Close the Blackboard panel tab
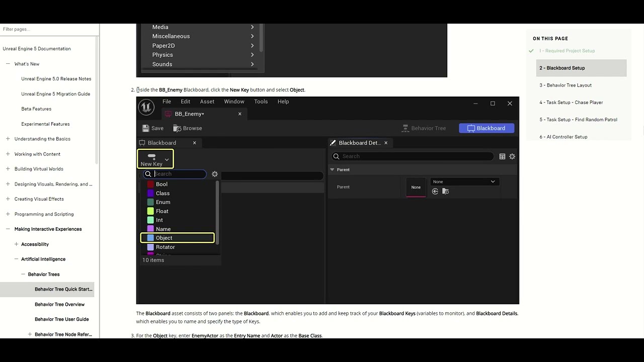This screenshot has height=362, width=644. tap(195, 143)
